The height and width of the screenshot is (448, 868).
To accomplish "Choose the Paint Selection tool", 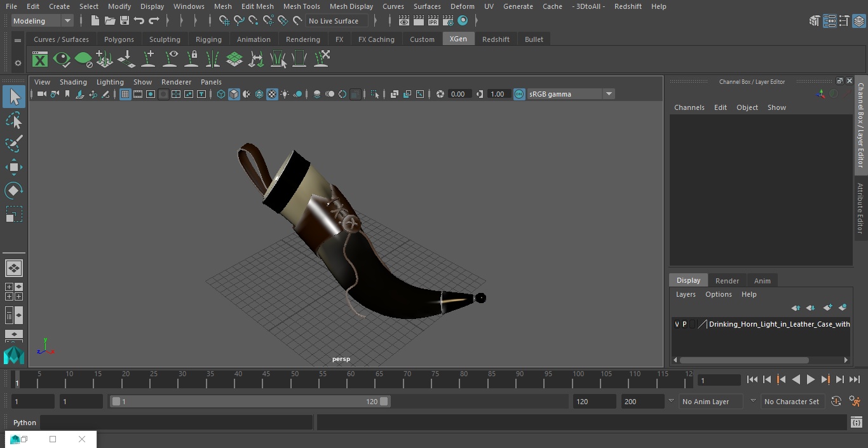I will 14,144.
